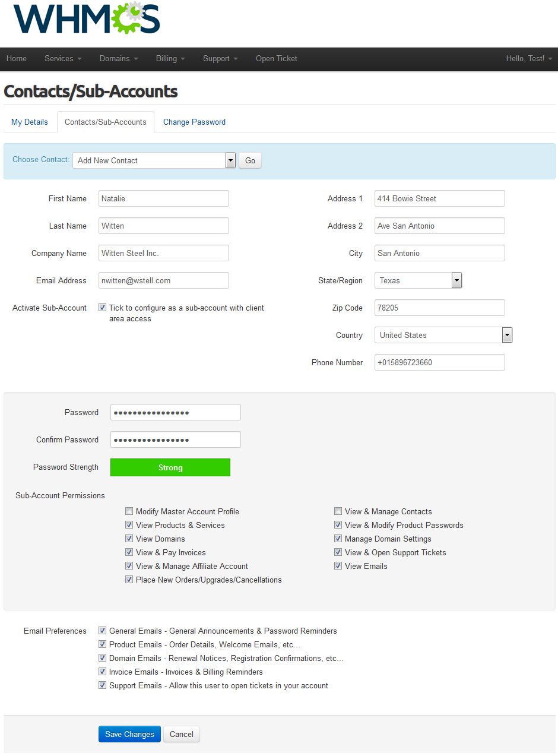Screen dimensions: 558x756
Task: Toggle the Invoice Emails preference
Action: pos(103,672)
